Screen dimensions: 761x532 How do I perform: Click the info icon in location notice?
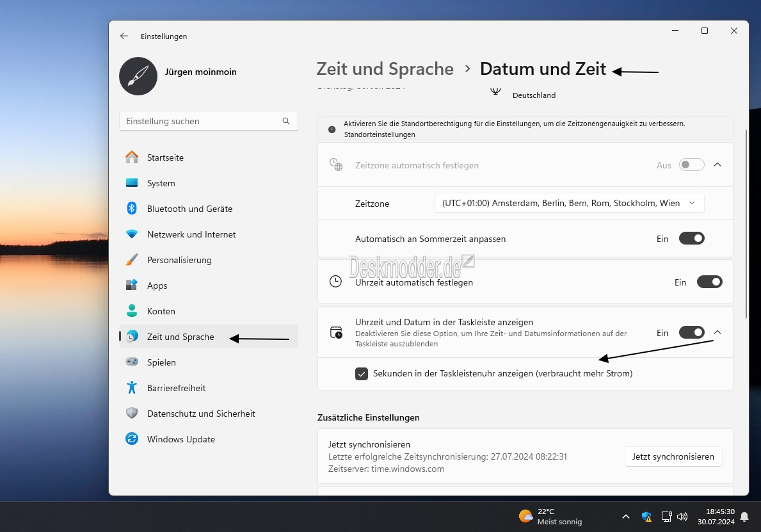click(332, 129)
